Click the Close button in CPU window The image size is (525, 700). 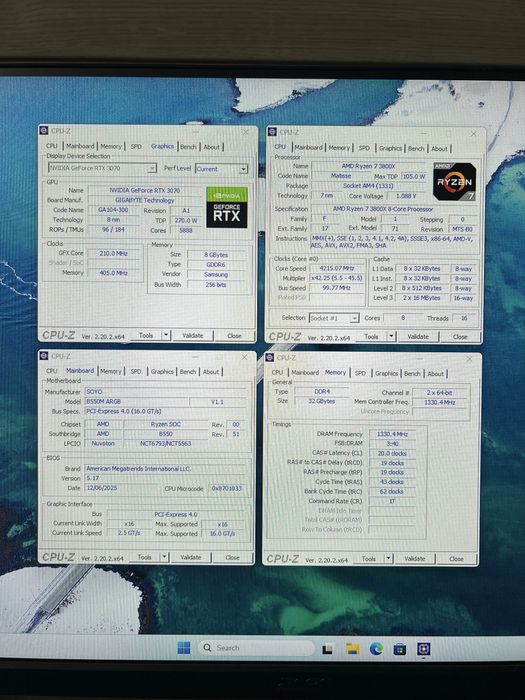point(460,337)
